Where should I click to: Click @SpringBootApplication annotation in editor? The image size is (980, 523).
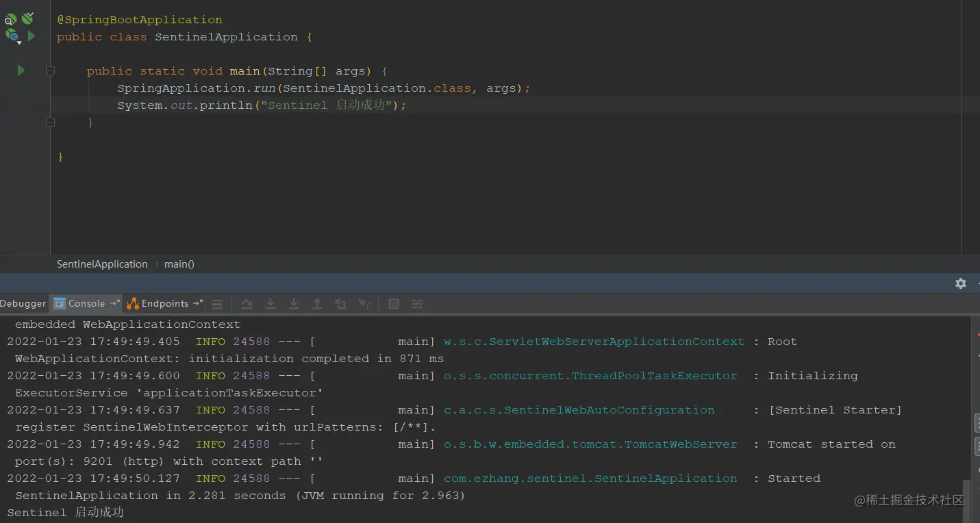click(x=140, y=20)
